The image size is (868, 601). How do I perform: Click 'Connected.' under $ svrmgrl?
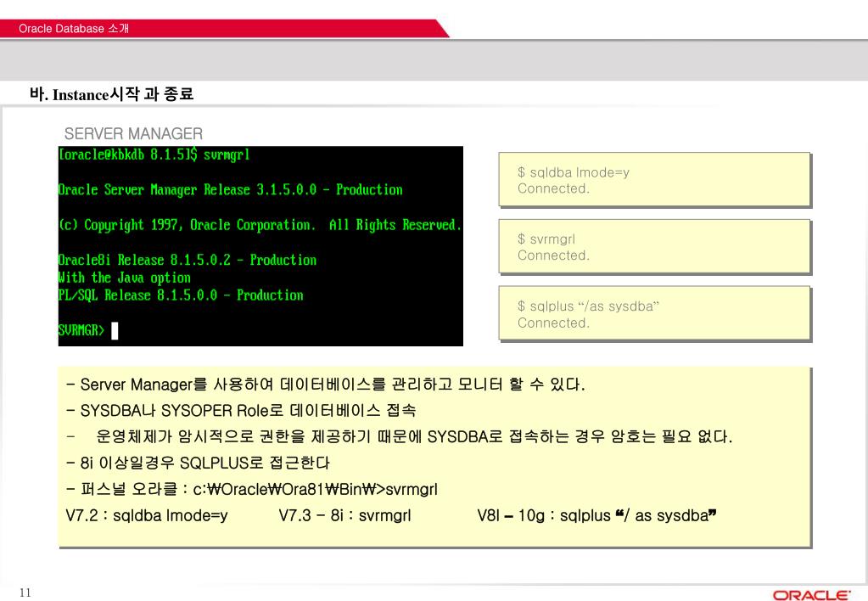click(x=553, y=256)
